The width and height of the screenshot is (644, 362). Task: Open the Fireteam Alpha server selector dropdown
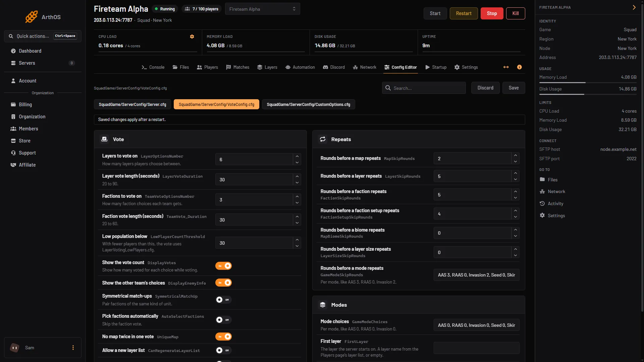[x=262, y=9]
